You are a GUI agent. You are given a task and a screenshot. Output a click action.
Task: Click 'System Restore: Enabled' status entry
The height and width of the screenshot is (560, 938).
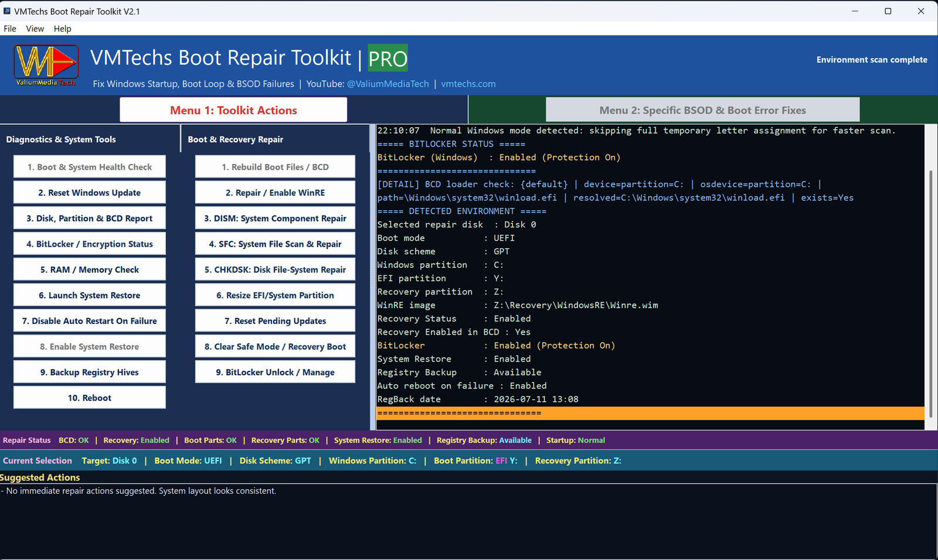[378, 441]
